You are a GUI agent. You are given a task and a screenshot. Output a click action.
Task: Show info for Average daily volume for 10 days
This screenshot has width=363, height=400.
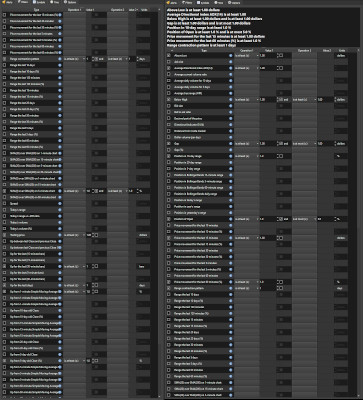pos(231,81)
